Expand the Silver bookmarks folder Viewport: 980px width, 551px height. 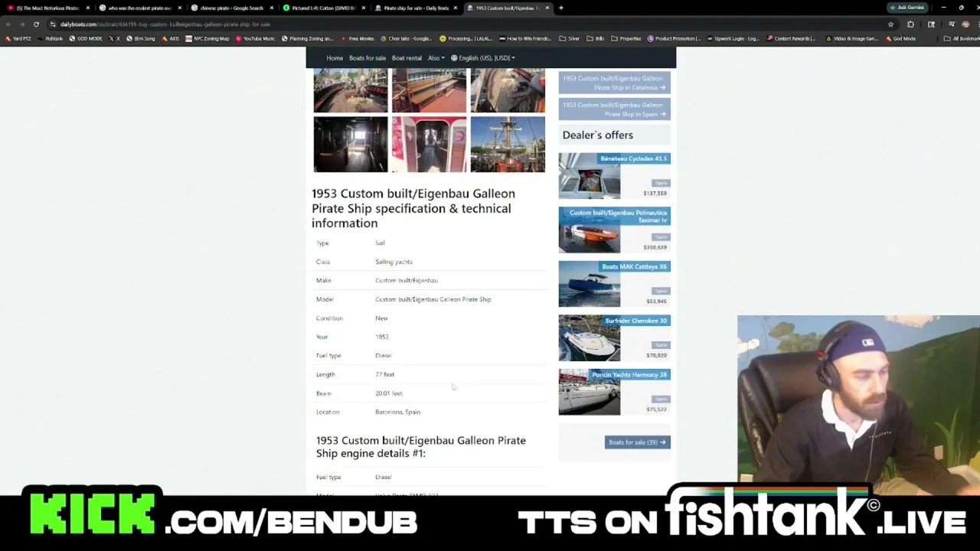tap(570, 38)
